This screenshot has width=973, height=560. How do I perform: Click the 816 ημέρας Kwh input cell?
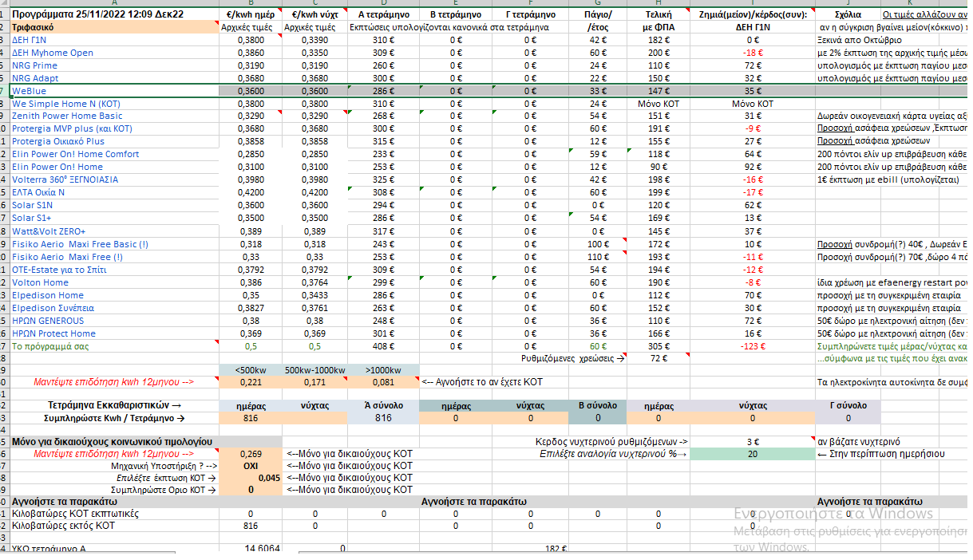[x=251, y=418]
